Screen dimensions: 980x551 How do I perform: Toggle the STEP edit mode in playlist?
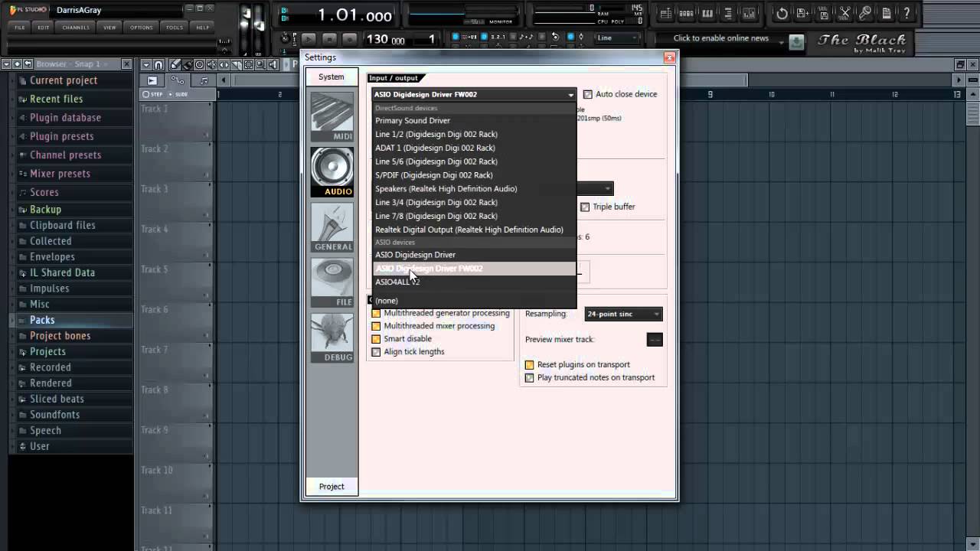[x=153, y=94]
